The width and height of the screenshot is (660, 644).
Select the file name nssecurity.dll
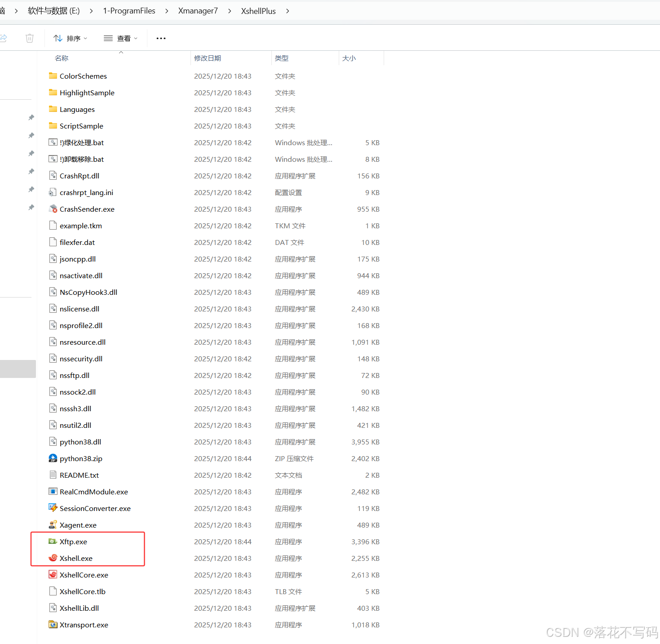pos(81,359)
